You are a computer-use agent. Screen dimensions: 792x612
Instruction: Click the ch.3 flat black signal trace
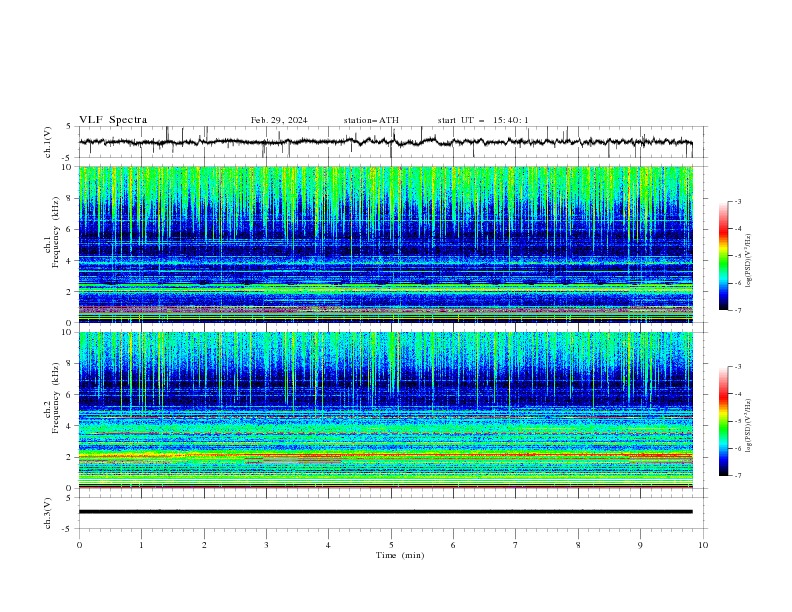(x=386, y=512)
